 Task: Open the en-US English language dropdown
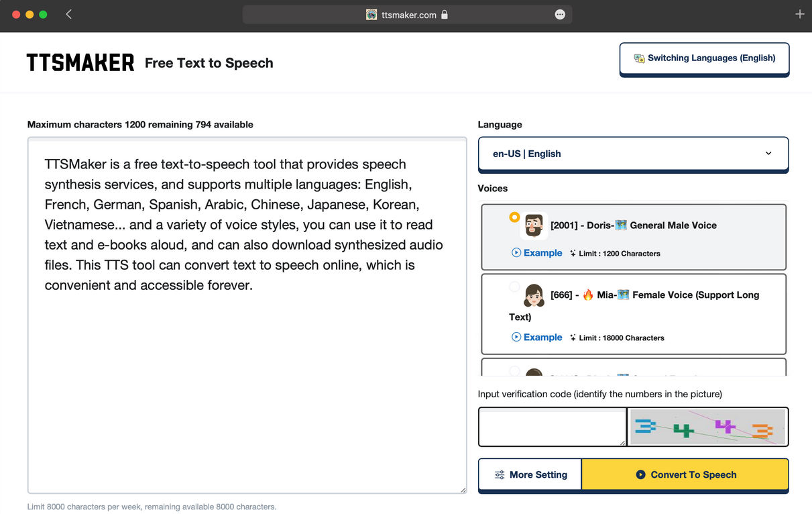coord(633,154)
